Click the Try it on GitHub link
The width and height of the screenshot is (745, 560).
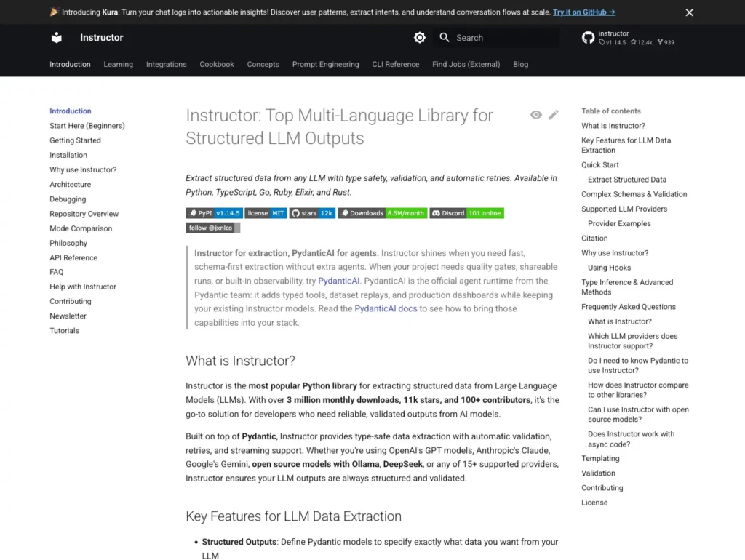(x=584, y=12)
